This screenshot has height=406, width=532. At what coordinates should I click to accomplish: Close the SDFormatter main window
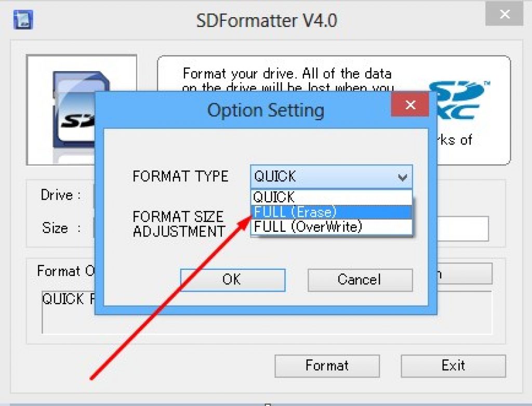(x=503, y=15)
